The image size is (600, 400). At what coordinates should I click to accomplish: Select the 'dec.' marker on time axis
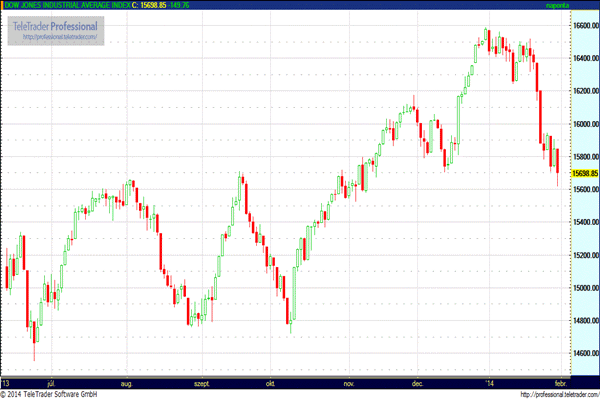pyautogui.click(x=417, y=384)
